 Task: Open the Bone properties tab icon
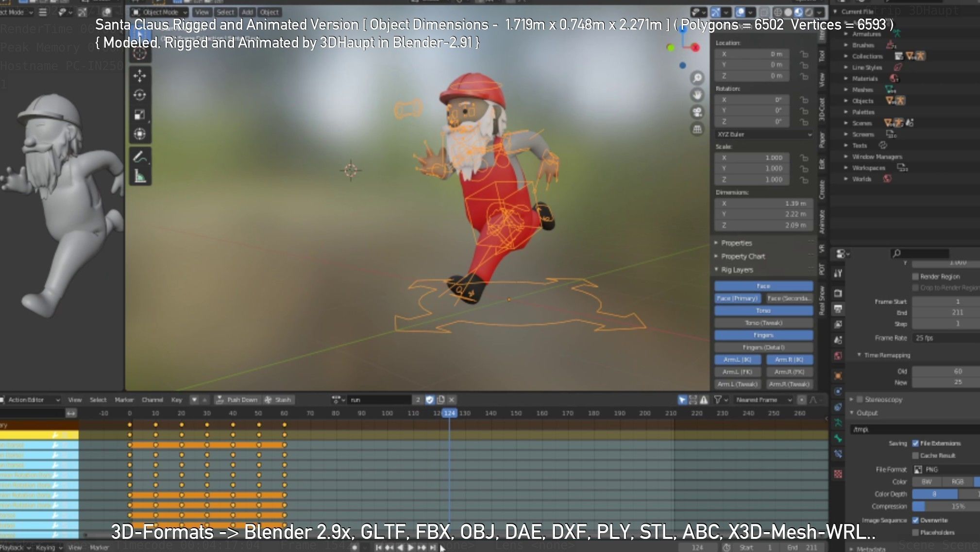coord(838,438)
